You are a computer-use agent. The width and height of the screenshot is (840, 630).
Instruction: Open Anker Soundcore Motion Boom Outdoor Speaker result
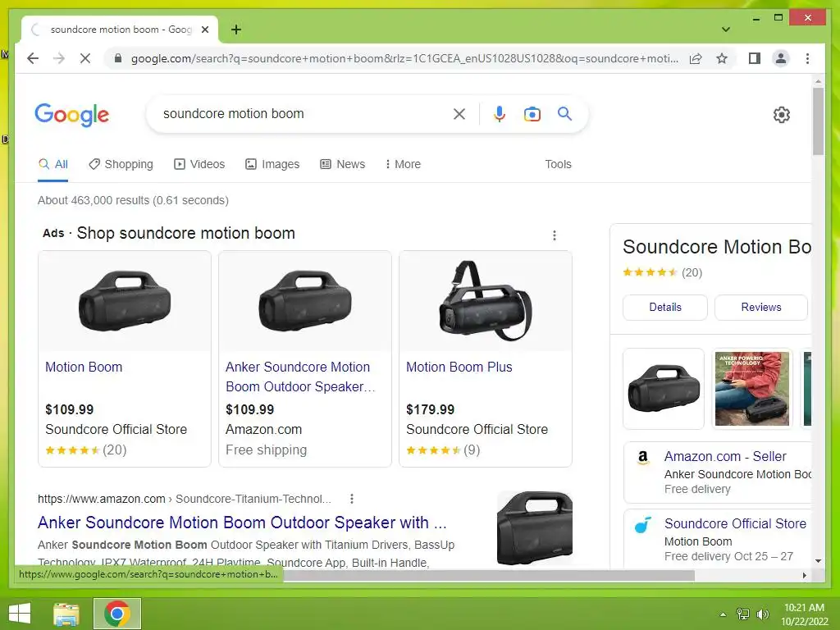click(242, 523)
